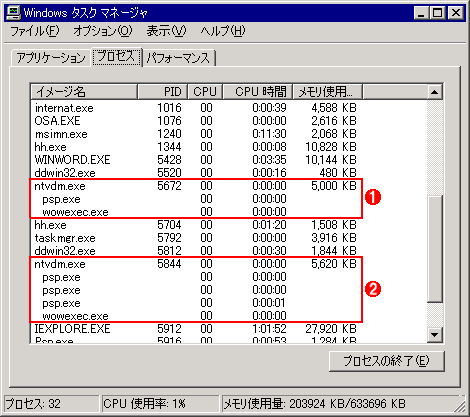Image resolution: width=470 pixels, height=417 pixels.
Task: Sort by the メモリ使用 column header
Action: pos(327,92)
